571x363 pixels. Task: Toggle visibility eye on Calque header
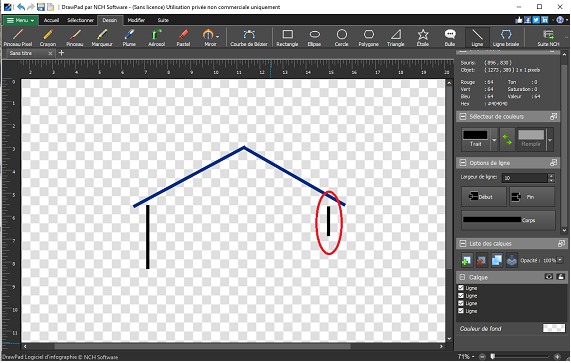pyautogui.click(x=548, y=277)
